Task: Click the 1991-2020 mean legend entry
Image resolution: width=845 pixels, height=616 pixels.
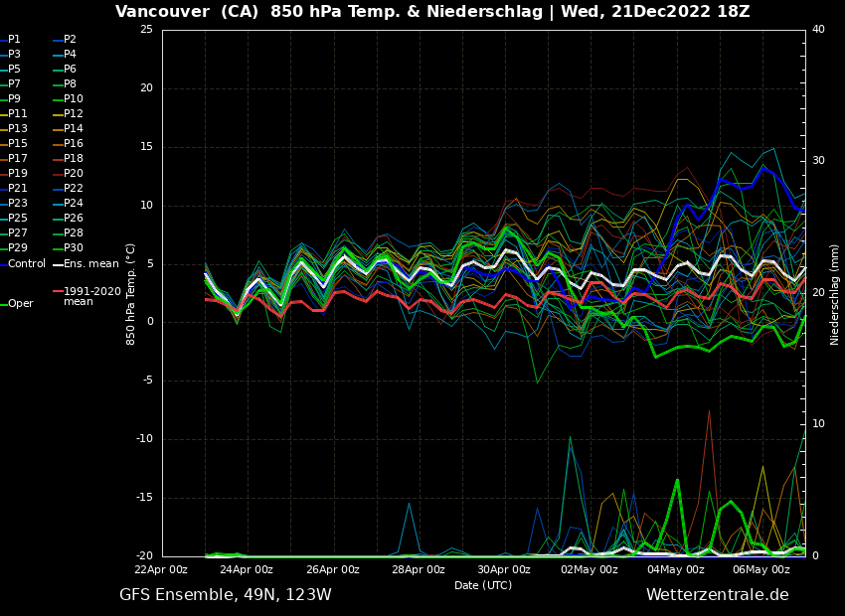Action: pyautogui.click(x=91, y=296)
